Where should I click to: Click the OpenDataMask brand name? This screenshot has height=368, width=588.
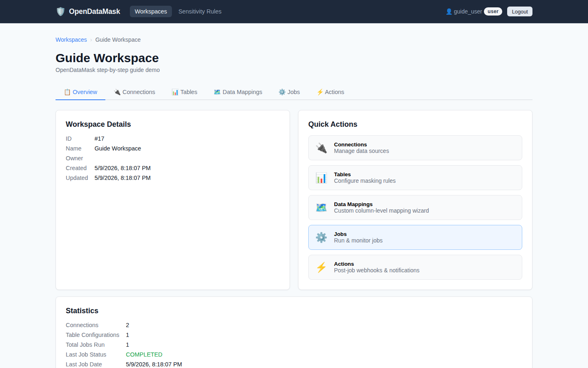94,11
